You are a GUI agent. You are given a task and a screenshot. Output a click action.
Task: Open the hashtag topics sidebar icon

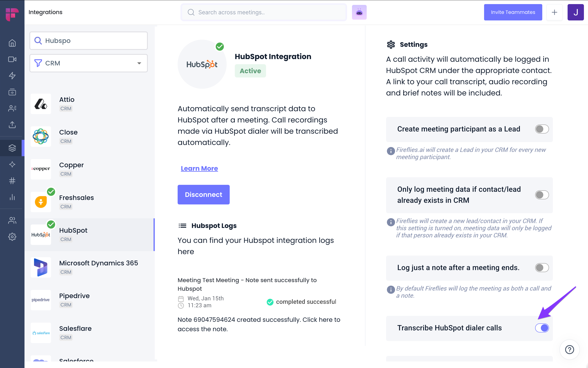click(12, 181)
